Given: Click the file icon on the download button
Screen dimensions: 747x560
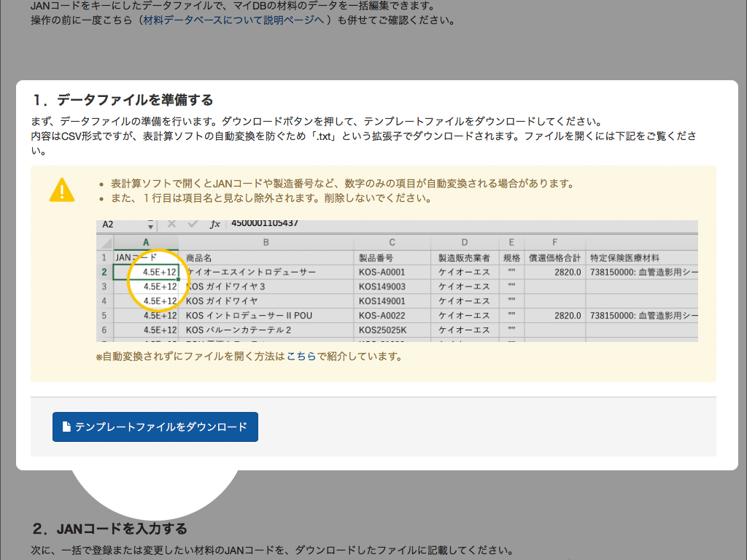Looking at the screenshot, I should [66, 427].
